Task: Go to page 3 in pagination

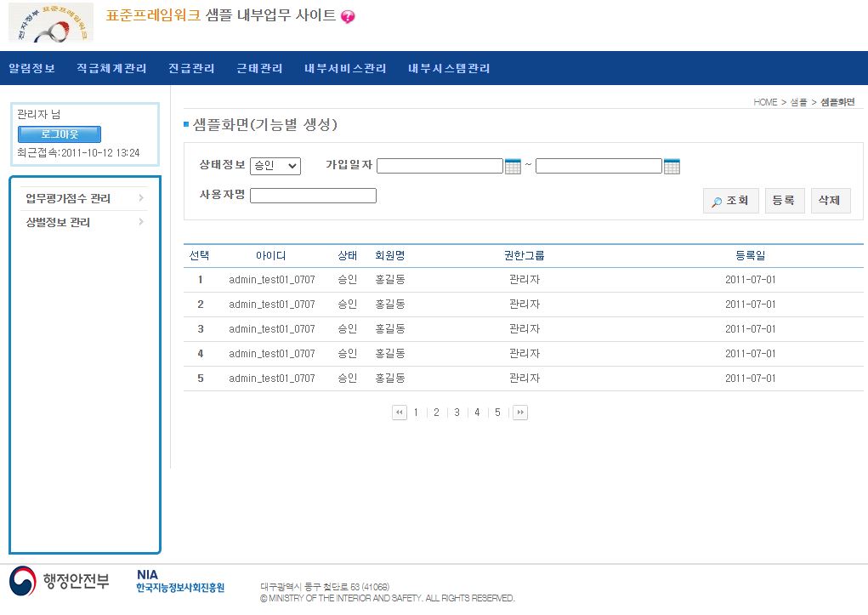Action: point(457,413)
